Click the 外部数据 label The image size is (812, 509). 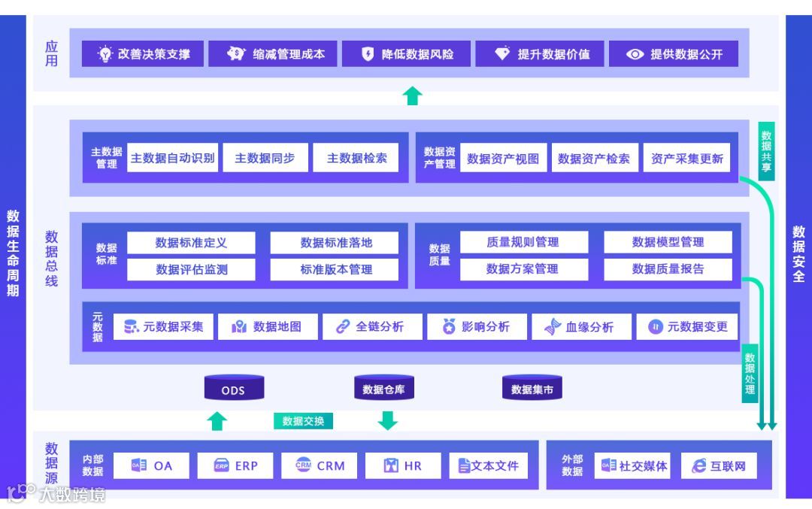pos(572,465)
